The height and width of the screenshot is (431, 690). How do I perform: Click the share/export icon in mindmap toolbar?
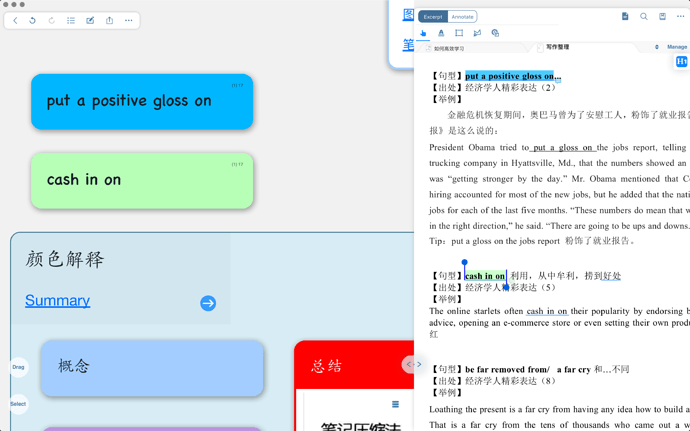click(x=109, y=20)
